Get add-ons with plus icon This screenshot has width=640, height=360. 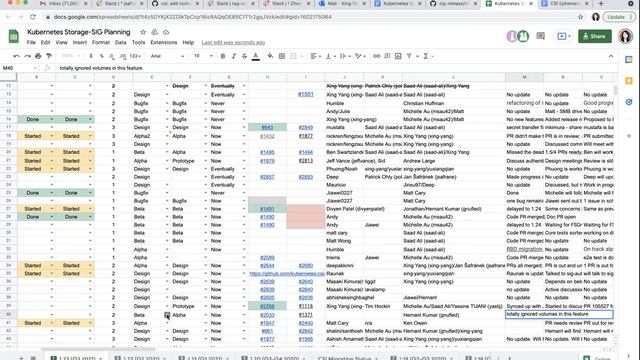coord(629,136)
